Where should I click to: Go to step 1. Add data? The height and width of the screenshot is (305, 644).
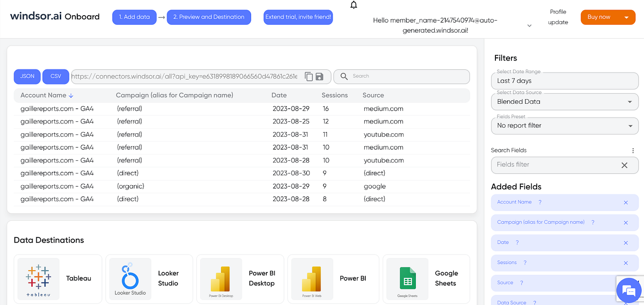134,17
